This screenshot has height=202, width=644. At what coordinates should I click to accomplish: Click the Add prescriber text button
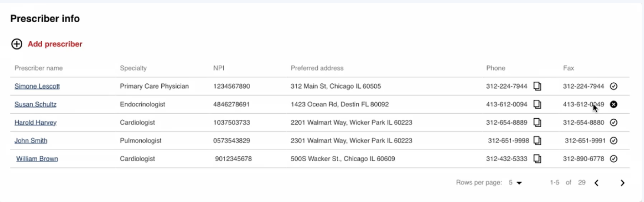click(x=55, y=44)
